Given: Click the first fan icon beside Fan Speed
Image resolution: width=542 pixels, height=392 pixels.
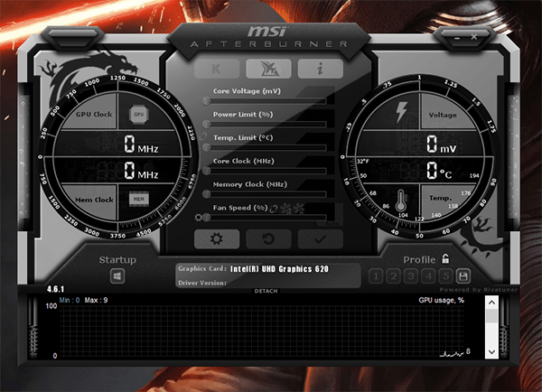Looking at the screenshot, I should [x=285, y=209].
